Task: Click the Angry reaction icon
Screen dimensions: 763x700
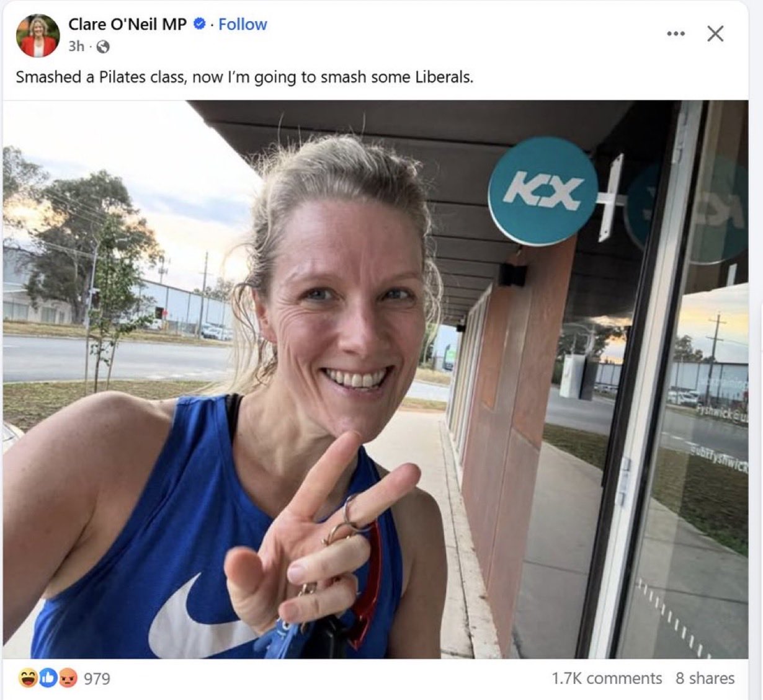Action: point(68,678)
